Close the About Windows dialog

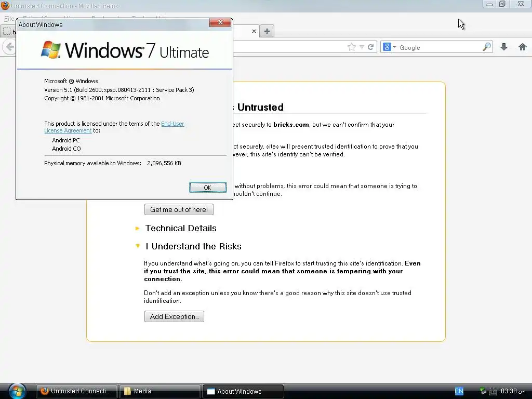(220, 22)
